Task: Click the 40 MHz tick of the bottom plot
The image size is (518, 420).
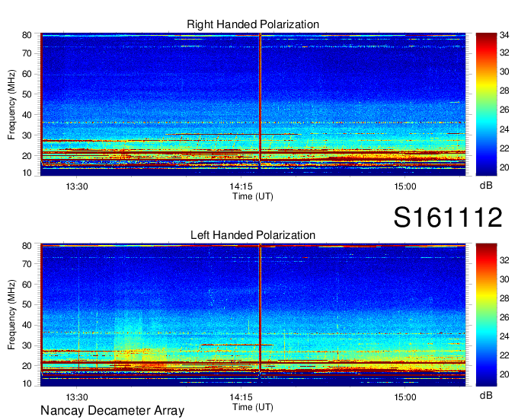Action: pos(27,325)
